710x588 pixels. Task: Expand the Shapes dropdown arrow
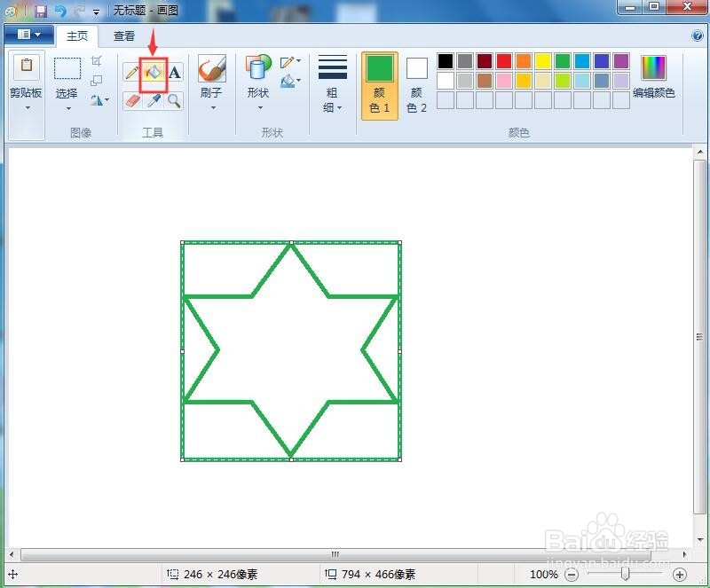point(260,107)
